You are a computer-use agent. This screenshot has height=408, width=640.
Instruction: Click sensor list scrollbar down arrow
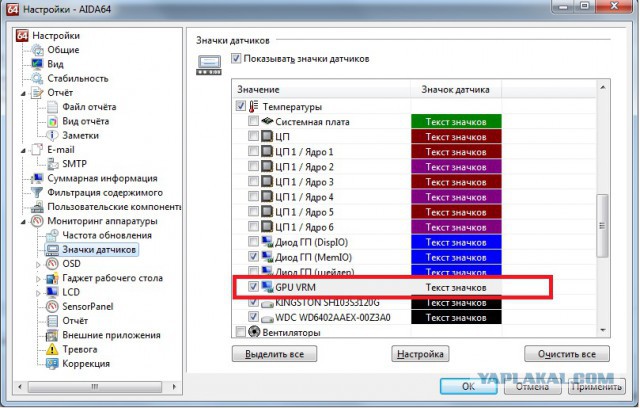click(603, 330)
